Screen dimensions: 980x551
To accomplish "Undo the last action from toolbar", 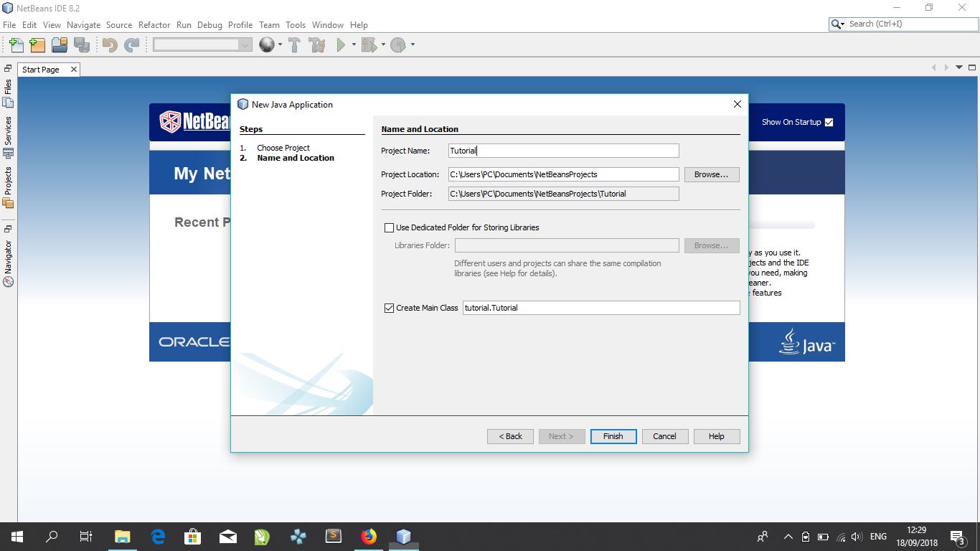I will coord(108,44).
